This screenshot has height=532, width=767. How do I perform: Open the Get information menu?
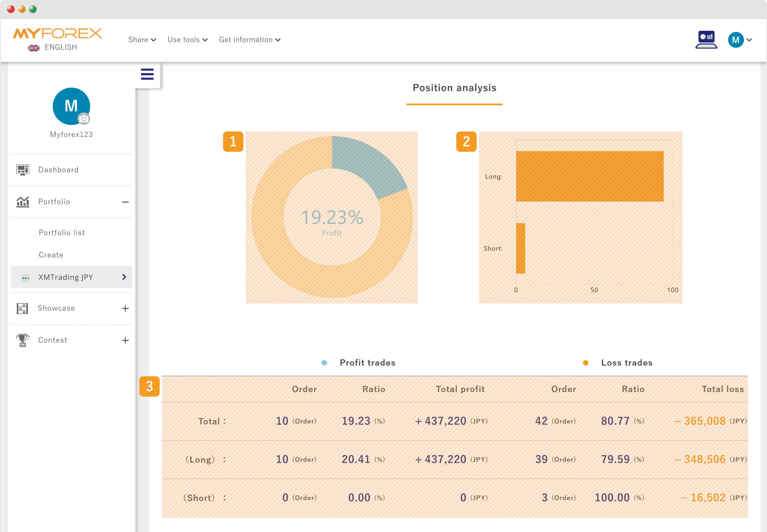tap(250, 40)
